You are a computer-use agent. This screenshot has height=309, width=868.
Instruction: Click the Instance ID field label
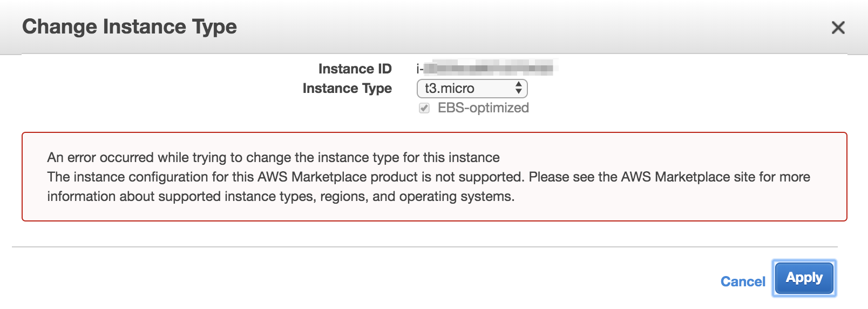(x=355, y=69)
